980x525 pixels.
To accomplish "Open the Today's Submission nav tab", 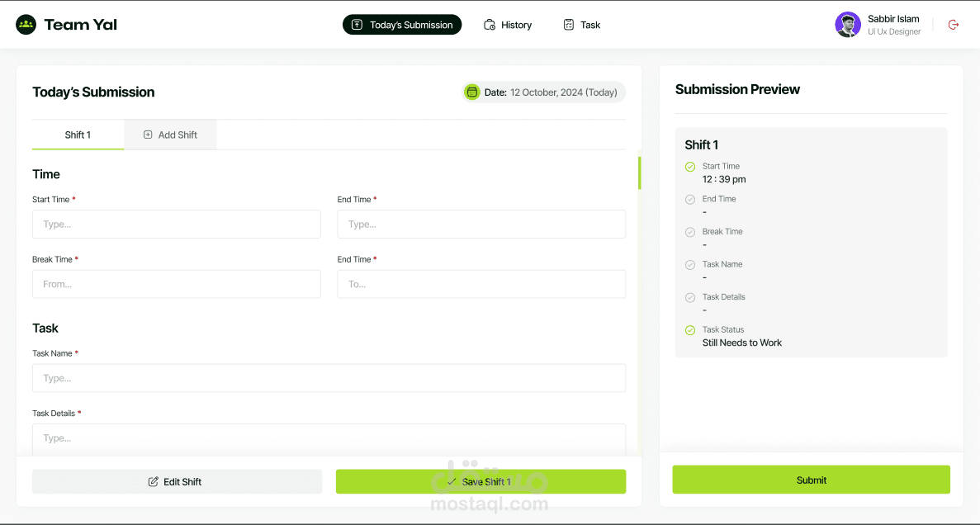I will (402, 25).
